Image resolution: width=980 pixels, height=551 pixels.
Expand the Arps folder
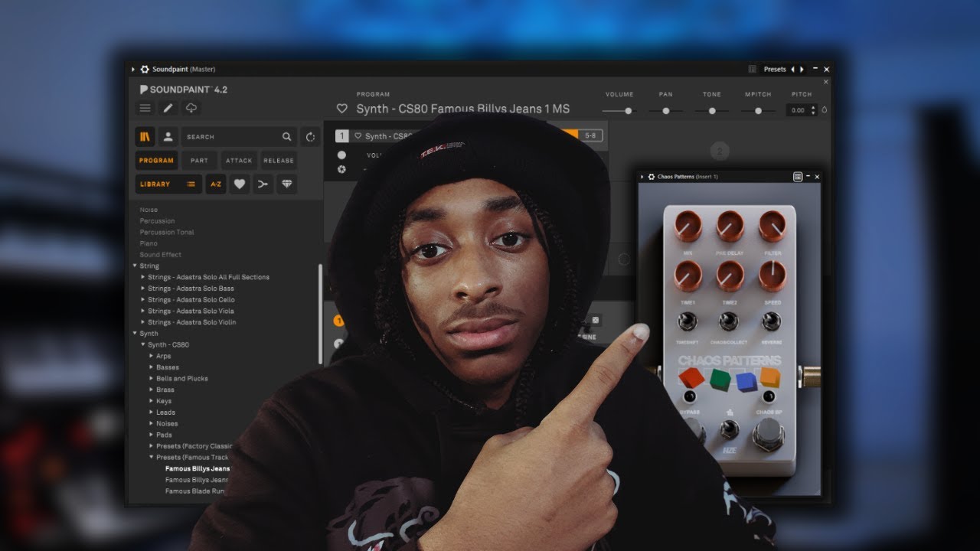(151, 356)
